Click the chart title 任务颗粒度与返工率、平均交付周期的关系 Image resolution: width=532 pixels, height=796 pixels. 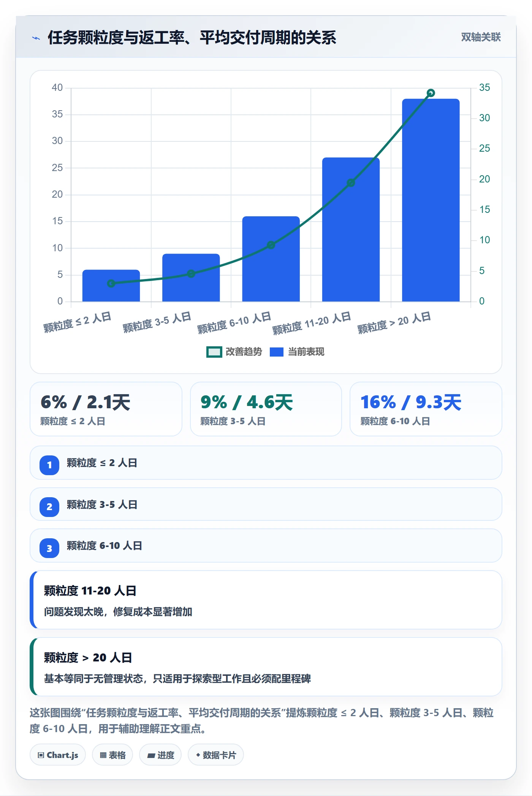click(x=192, y=38)
